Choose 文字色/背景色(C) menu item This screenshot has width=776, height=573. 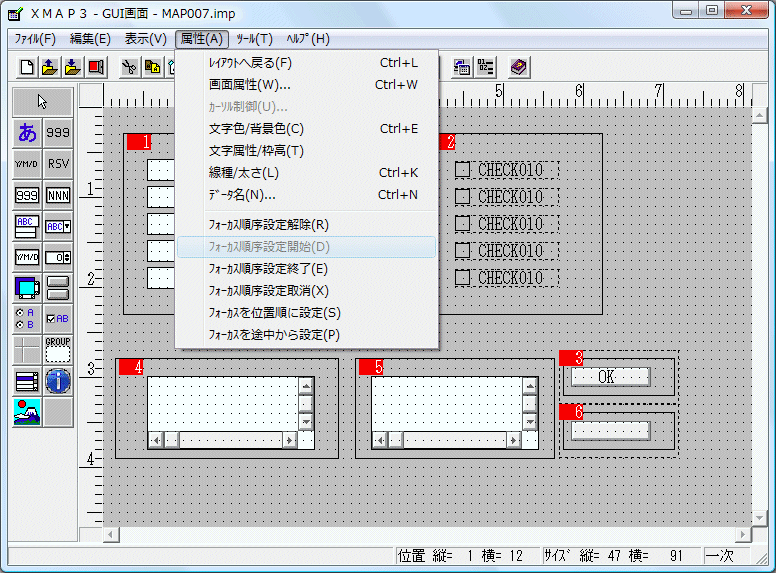click(x=307, y=129)
